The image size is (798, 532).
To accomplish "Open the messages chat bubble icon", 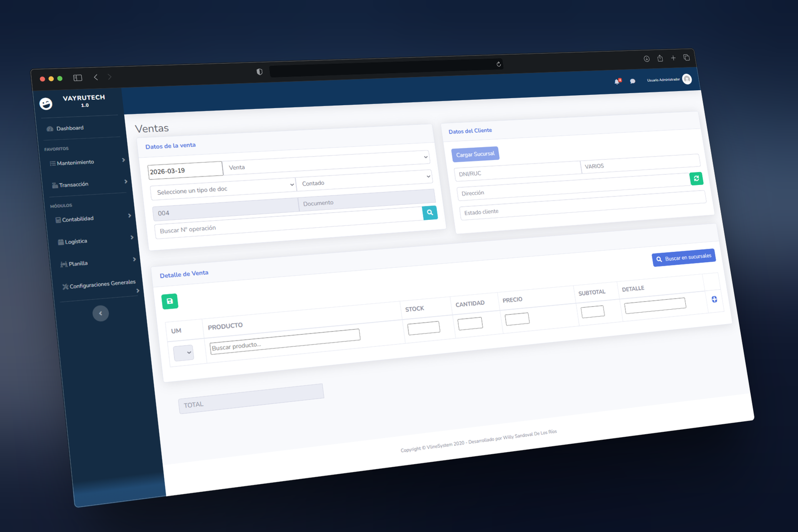I will (632, 81).
